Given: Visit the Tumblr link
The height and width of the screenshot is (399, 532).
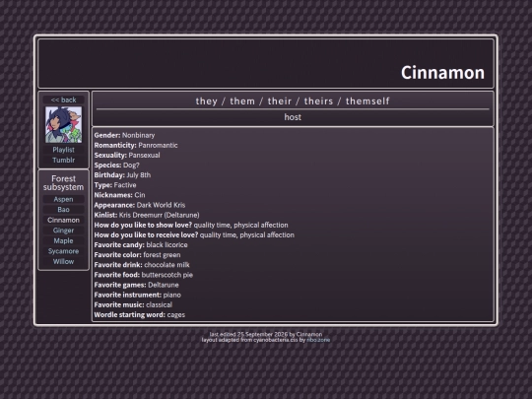Looking at the screenshot, I should tap(63, 160).
